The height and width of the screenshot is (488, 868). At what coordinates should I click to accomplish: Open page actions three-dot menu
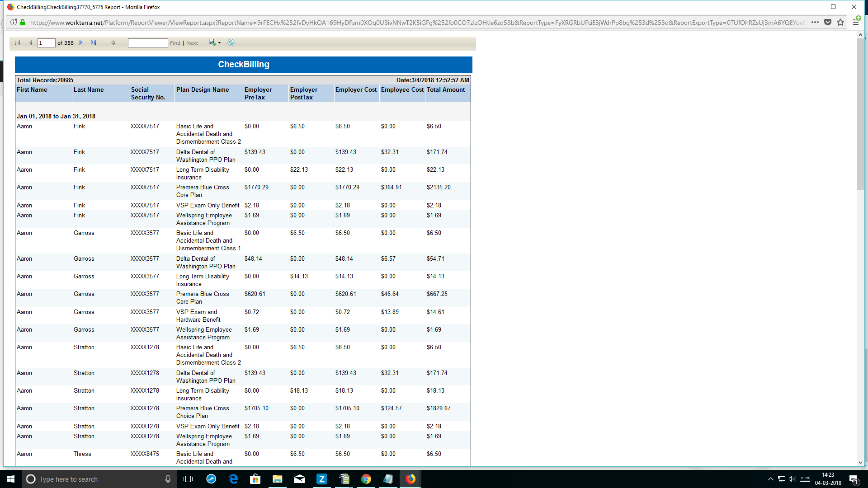pyautogui.click(x=815, y=22)
